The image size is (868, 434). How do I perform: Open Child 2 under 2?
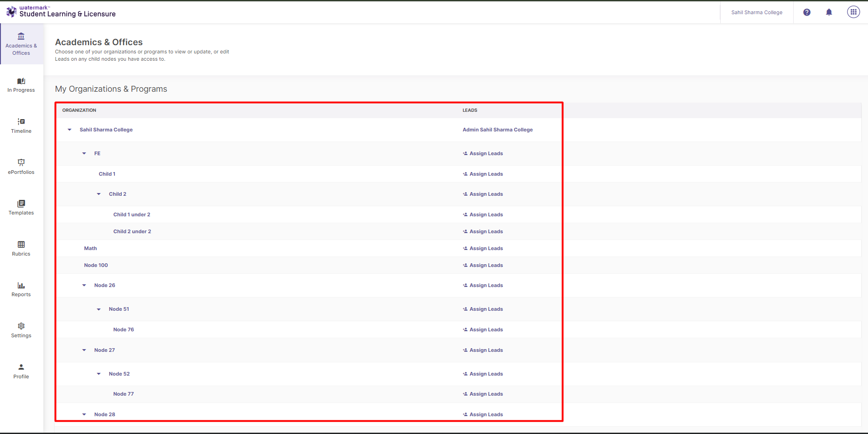click(132, 231)
